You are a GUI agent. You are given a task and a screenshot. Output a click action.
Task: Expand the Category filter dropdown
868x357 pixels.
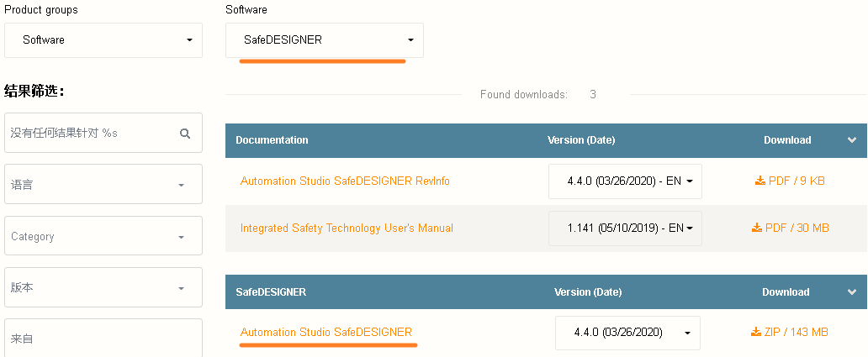click(x=103, y=236)
